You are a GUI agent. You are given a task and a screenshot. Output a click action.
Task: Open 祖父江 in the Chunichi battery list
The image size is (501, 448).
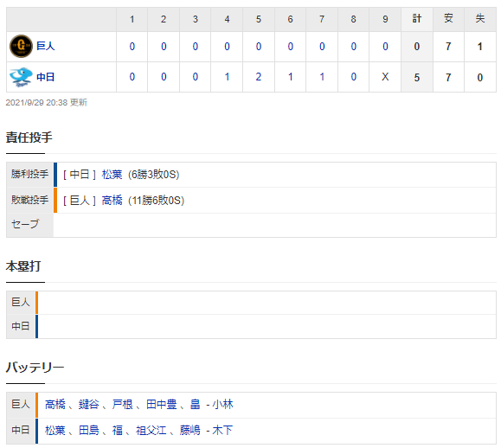151,431
